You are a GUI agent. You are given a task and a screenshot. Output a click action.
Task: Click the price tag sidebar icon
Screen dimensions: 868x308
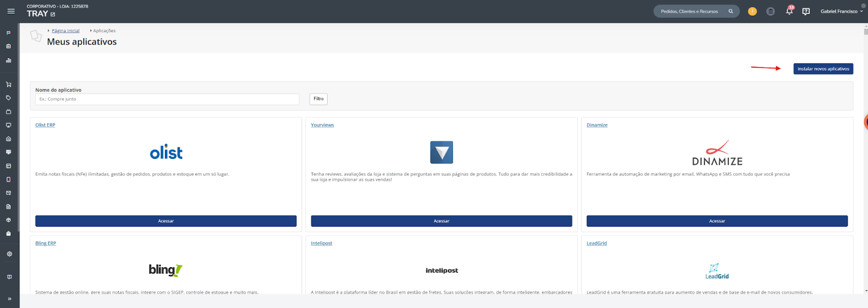point(8,98)
